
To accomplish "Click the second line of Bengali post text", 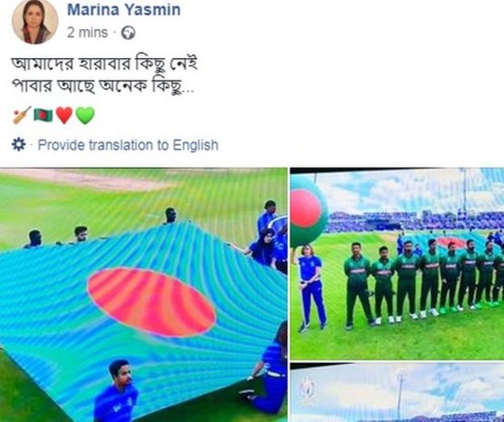I will pyautogui.click(x=103, y=86).
